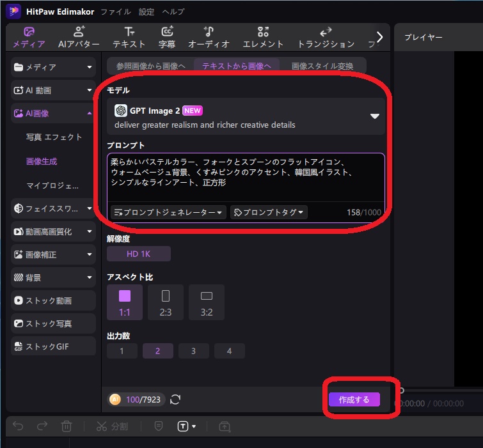Open the プロンプトタグ dropdown
This screenshot has width=483, height=448.
coord(269,212)
